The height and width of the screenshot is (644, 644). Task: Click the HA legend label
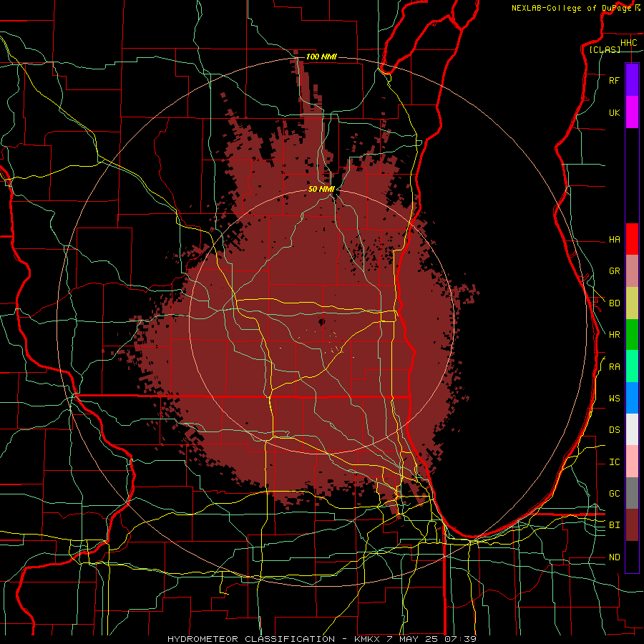click(x=614, y=240)
